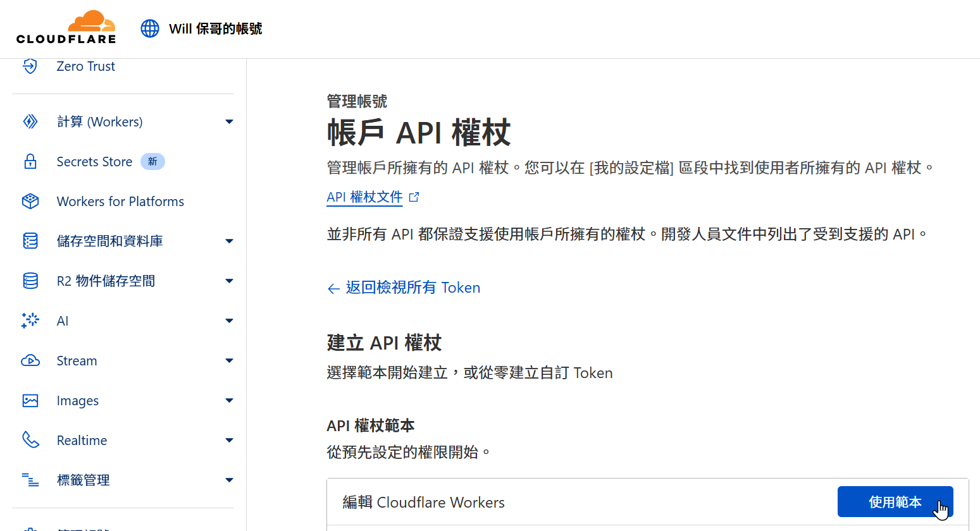Click the 帳戶 API 權杖 page heading
This screenshot has height=531, width=980.
click(418, 133)
